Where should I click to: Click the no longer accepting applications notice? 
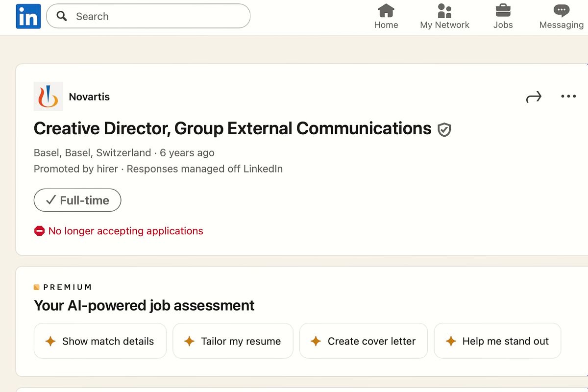click(x=118, y=231)
